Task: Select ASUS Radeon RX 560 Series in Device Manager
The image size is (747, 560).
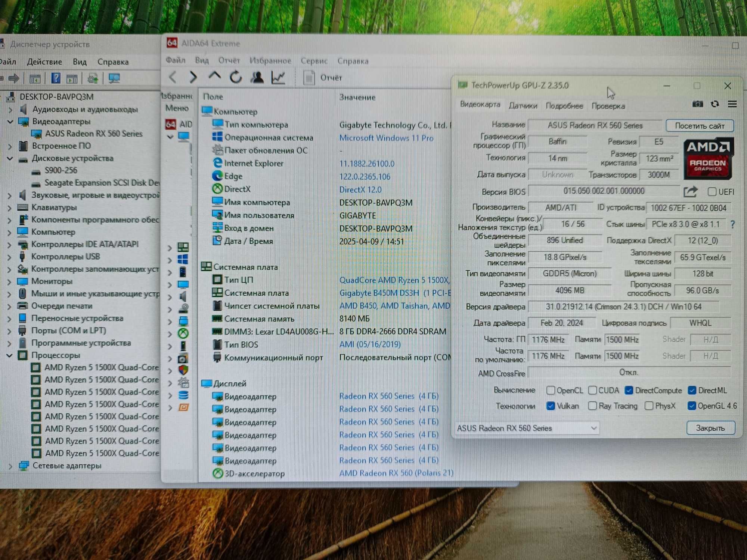Action: (93, 134)
